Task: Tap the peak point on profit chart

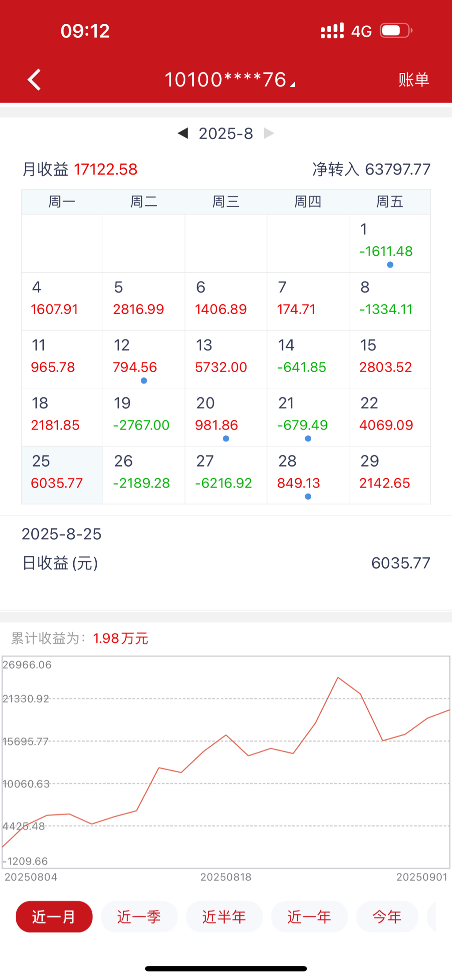Action: click(338, 677)
